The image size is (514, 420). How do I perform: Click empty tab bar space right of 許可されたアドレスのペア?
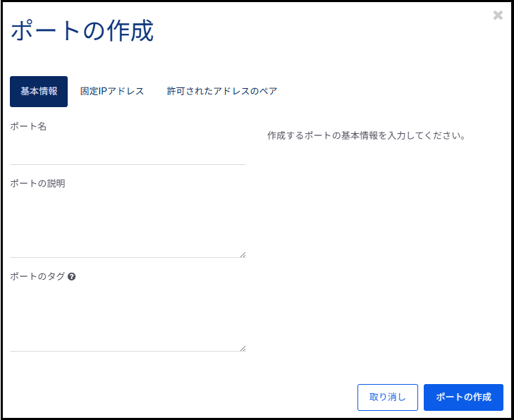point(395,92)
